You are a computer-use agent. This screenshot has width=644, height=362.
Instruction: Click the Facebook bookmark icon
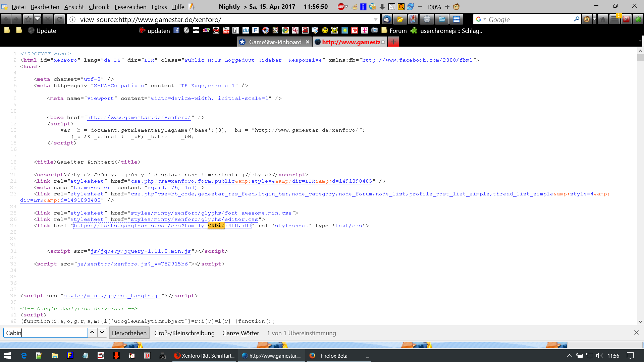coord(176,31)
